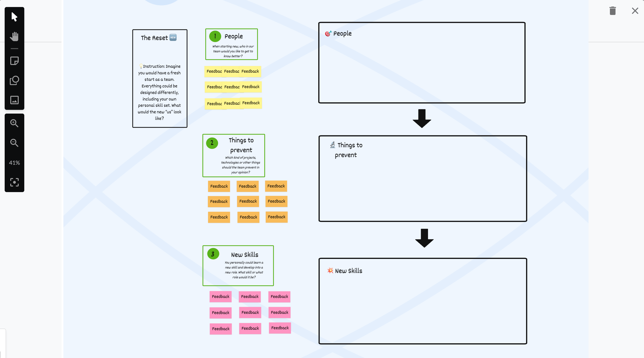Viewport: 644px width, 358px height.
Task: Click the Things to Prevent header
Action: [241, 145]
